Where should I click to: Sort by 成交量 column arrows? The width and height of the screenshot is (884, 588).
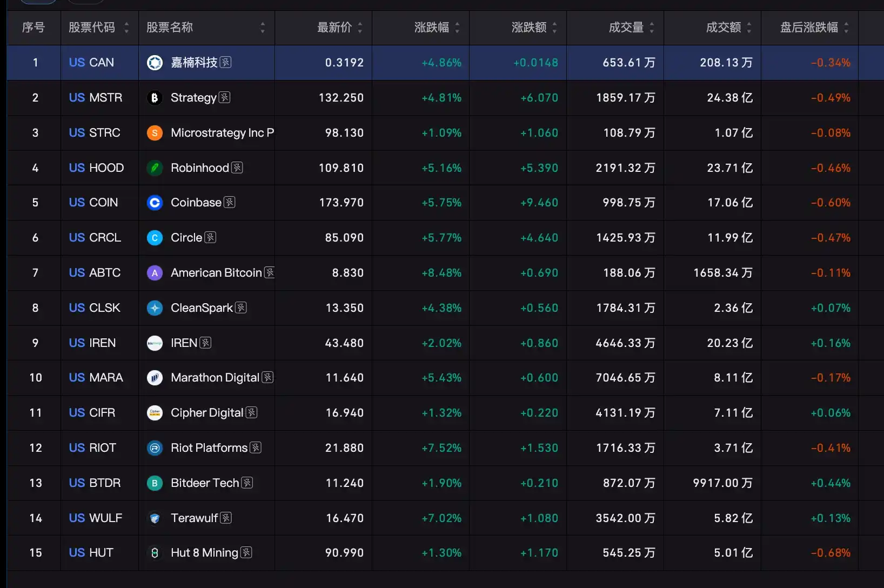[652, 28]
